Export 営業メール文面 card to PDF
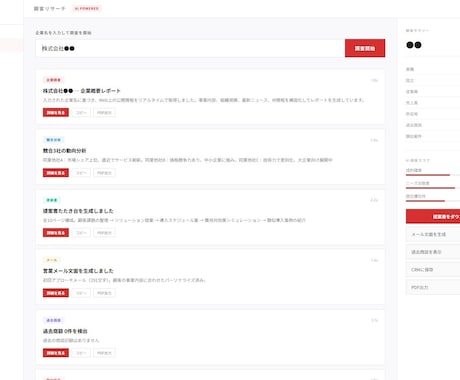The width and height of the screenshot is (460, 380). pyautogui.click(x=104, y=293)
